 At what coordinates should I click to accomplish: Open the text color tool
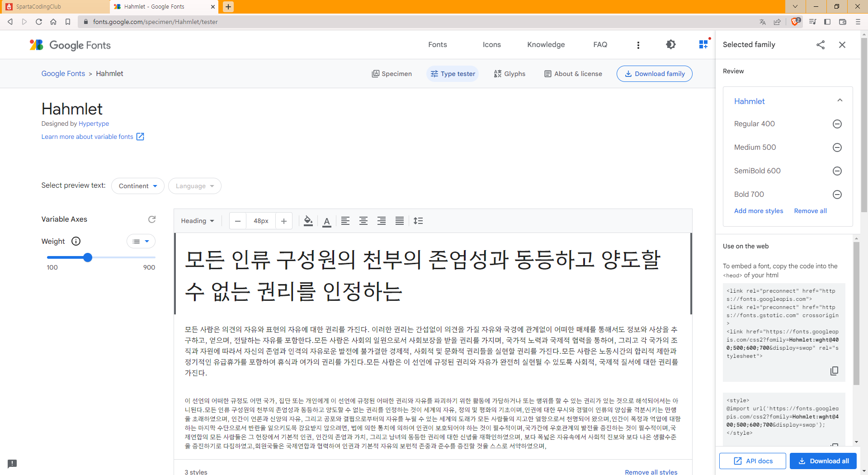click(327, 221)
